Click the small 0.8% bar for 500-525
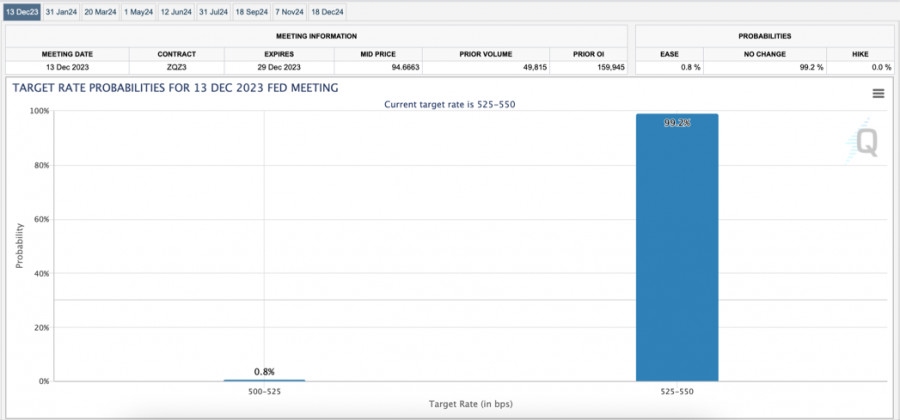This screenshot has width=900, height=420. coord(264,380)
